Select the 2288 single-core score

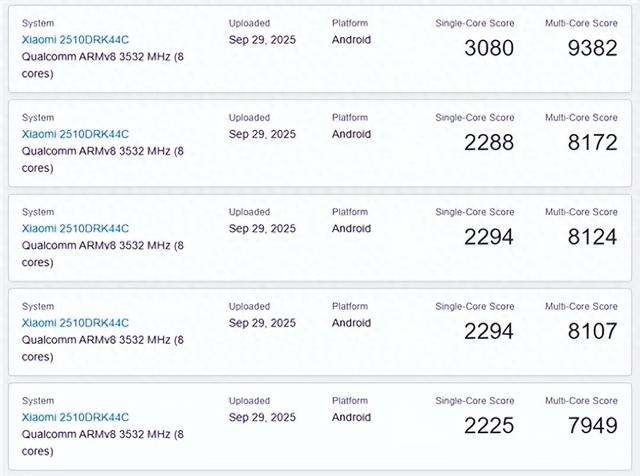(x=489, y=143)
